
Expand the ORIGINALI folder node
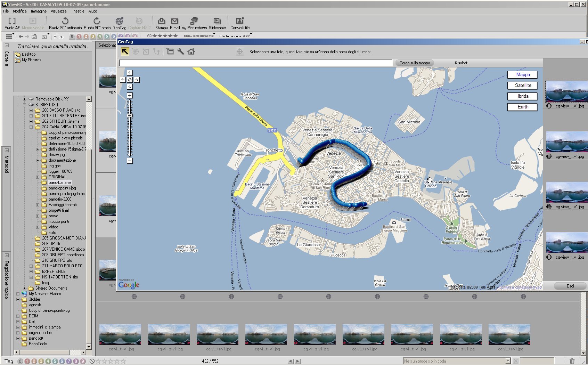[38, 177]
